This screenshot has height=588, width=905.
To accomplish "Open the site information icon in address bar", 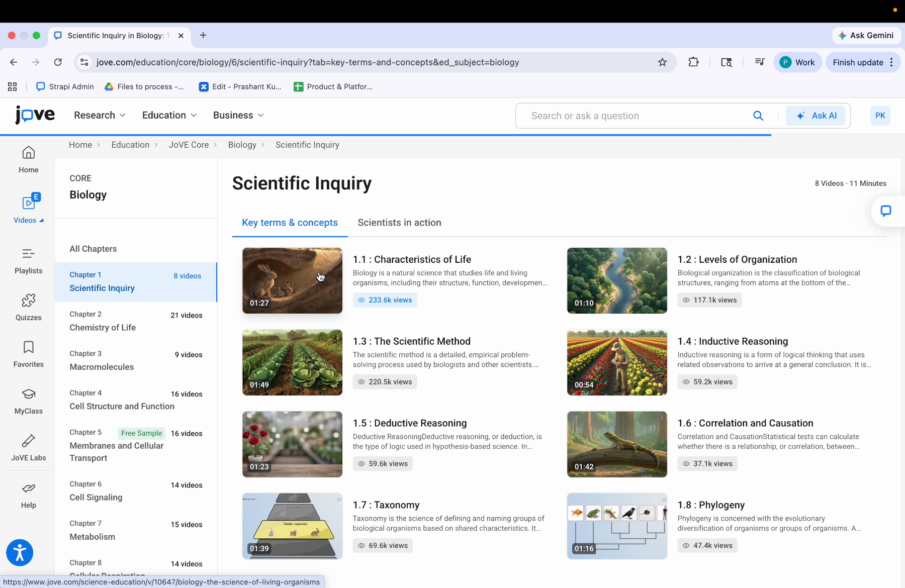I will (84, 62).
